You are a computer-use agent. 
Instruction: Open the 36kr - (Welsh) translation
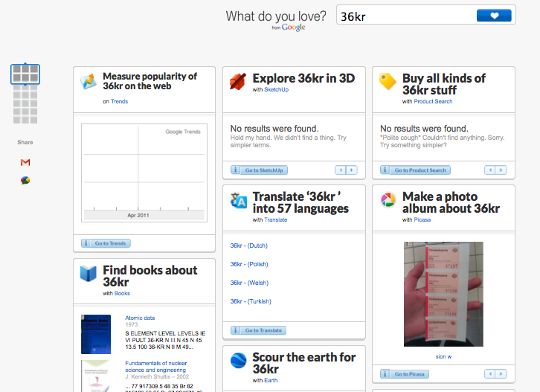[x=249, y=283]
